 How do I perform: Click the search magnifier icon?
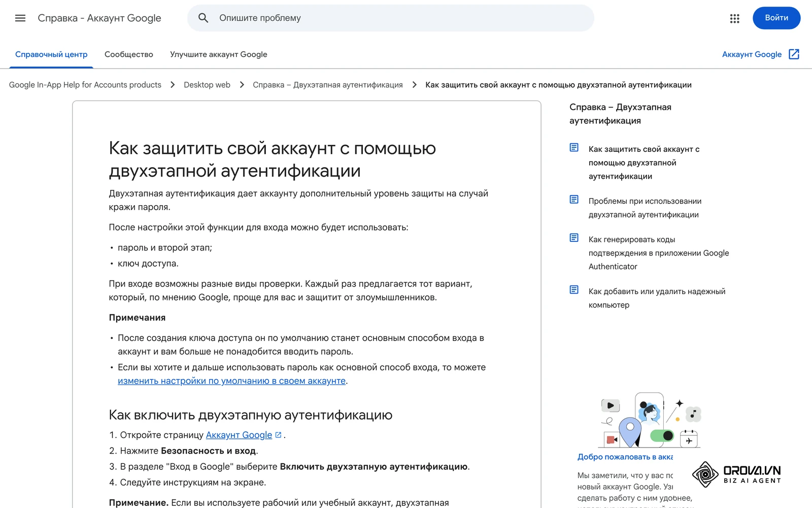(x=203, y=18)
